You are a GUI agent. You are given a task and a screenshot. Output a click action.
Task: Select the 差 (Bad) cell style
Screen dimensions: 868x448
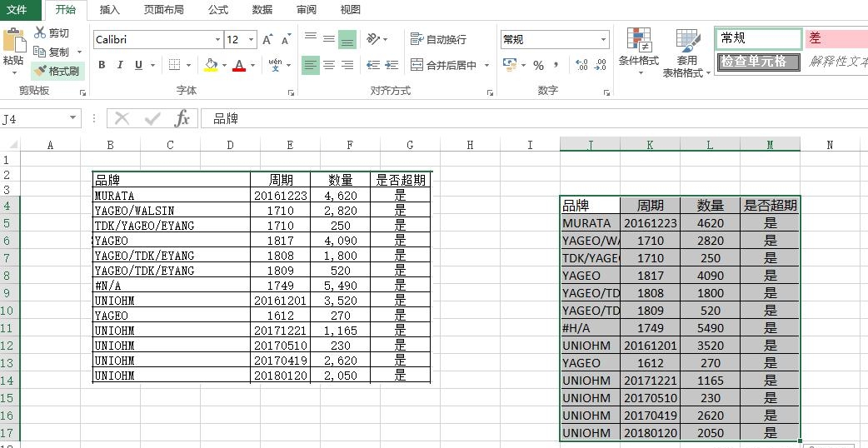(836, 38)
